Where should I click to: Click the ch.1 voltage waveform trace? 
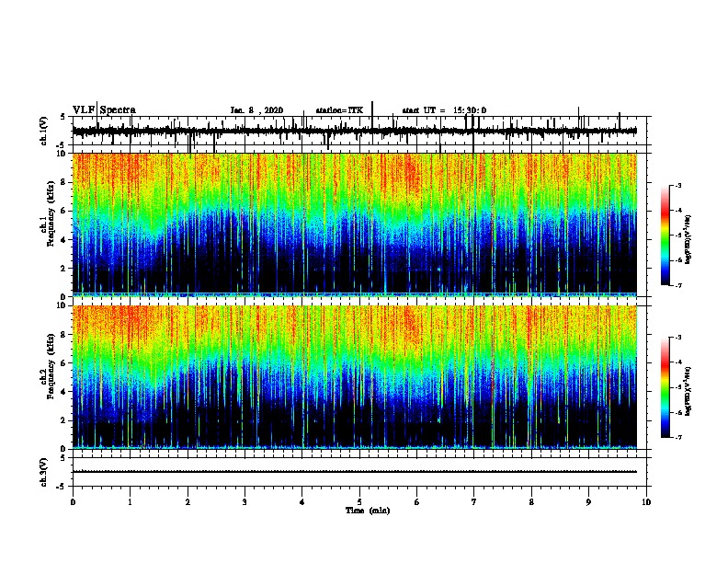click(355, 131)
